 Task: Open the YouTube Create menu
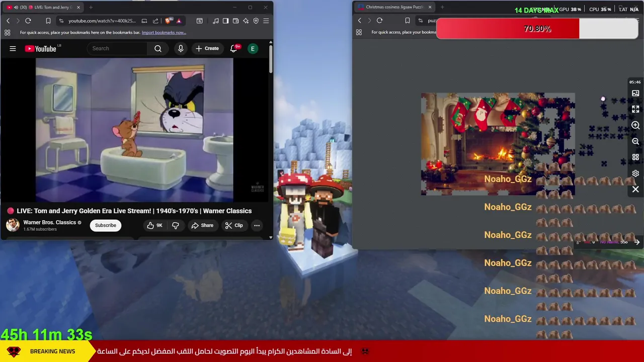pos(207,48)
